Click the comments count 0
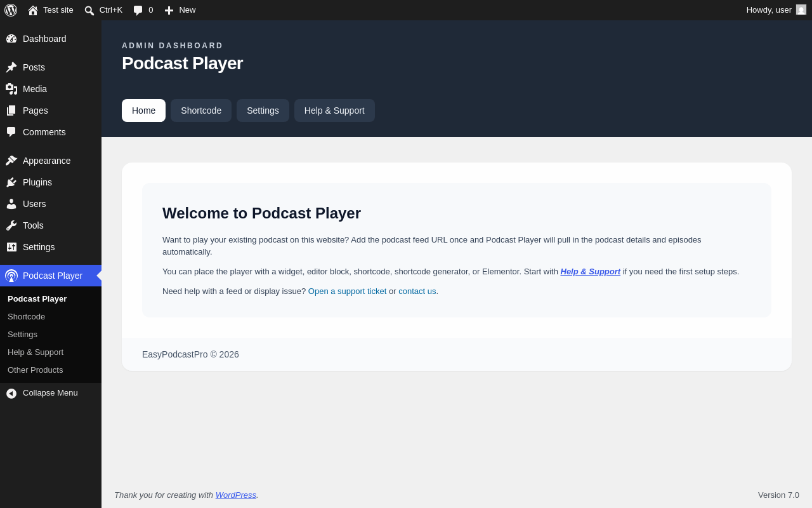This screenshot has width=812, height=508. tap(151, 10)
